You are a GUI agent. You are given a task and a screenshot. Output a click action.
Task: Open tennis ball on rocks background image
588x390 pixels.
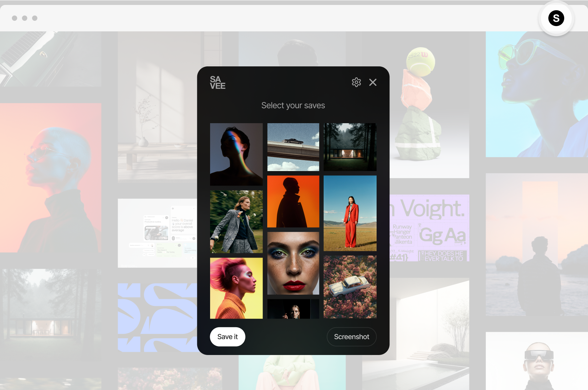429,105
